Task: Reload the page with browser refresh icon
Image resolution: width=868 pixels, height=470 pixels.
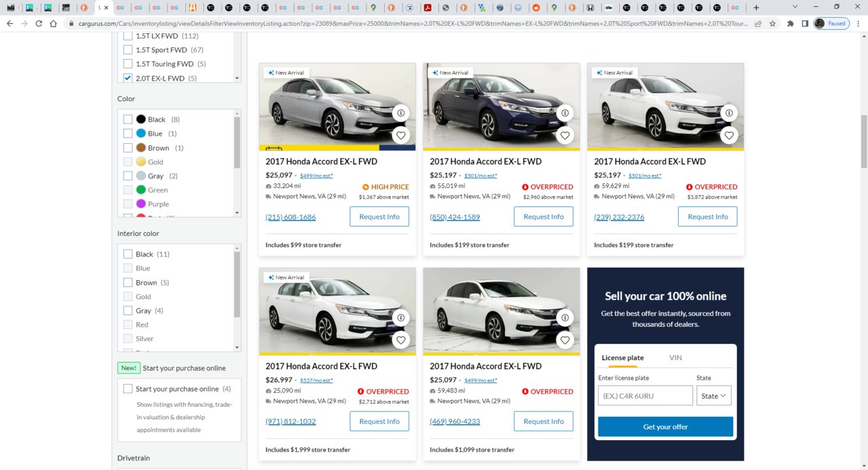Action: pos(39,23)
